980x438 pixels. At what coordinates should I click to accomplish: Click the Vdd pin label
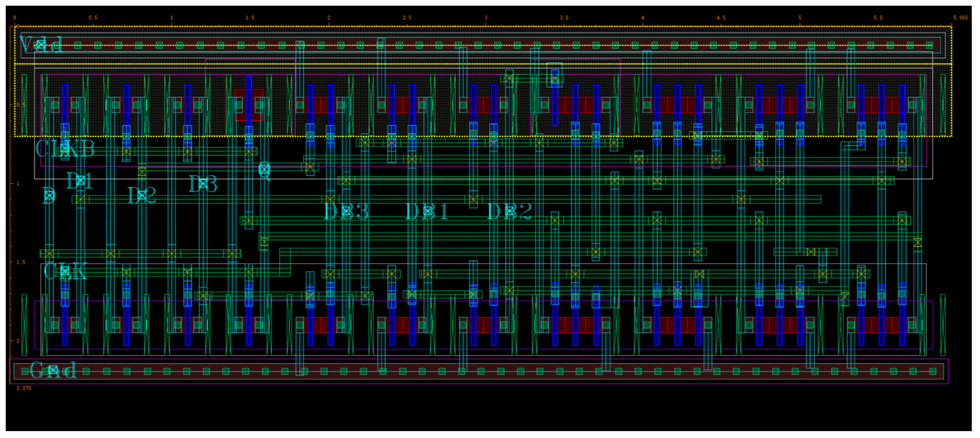pos(41,45)
